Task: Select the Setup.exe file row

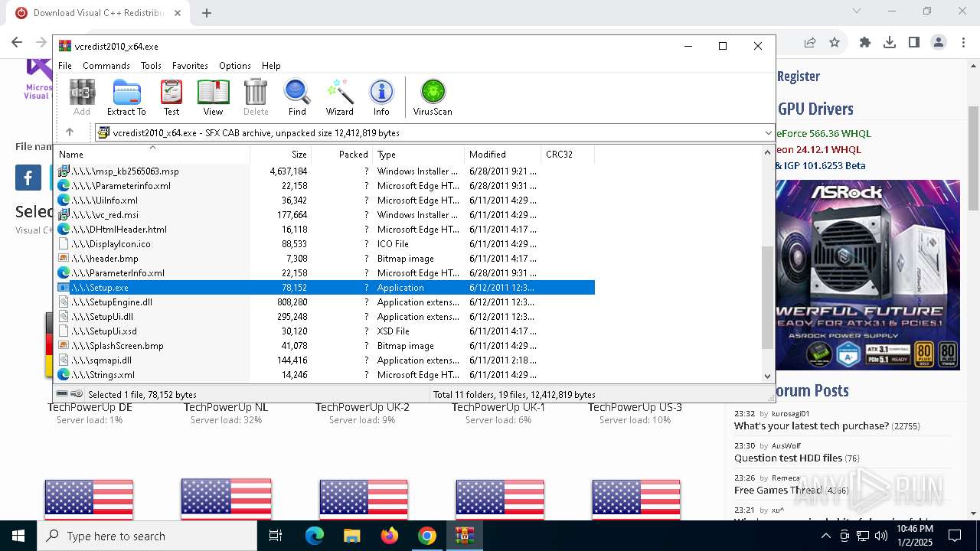Action: pyautogui.click(x=325, y=288)
